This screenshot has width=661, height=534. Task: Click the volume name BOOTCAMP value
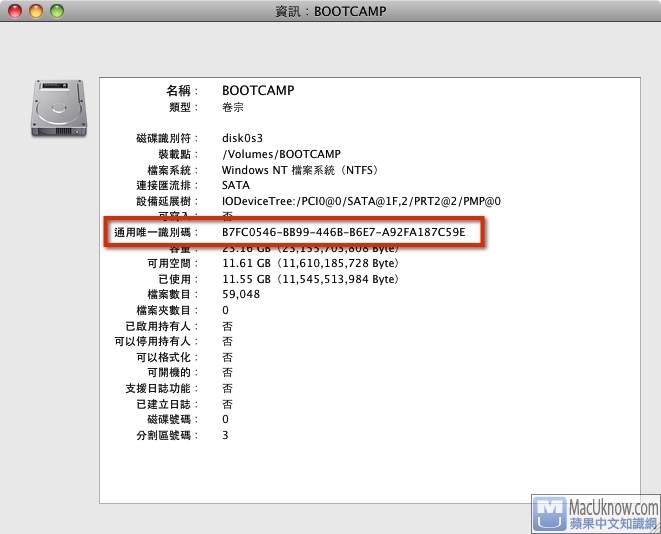coord(258,90)
